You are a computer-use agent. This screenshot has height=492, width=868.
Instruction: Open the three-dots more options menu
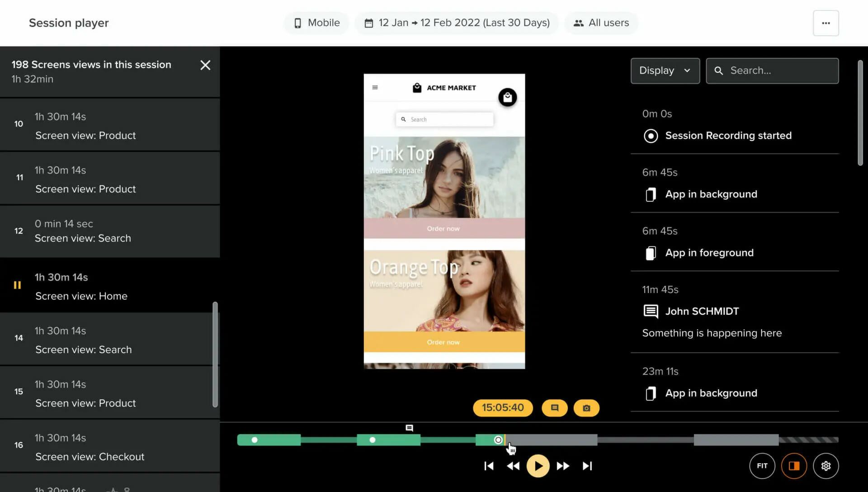click(x=826, y=23)
